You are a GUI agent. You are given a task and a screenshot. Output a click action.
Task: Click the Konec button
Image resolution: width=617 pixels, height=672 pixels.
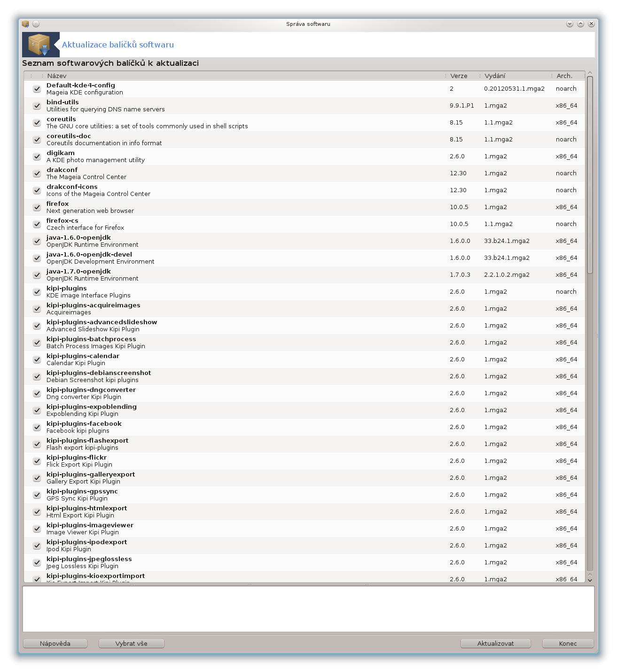[x=568, y=643]
